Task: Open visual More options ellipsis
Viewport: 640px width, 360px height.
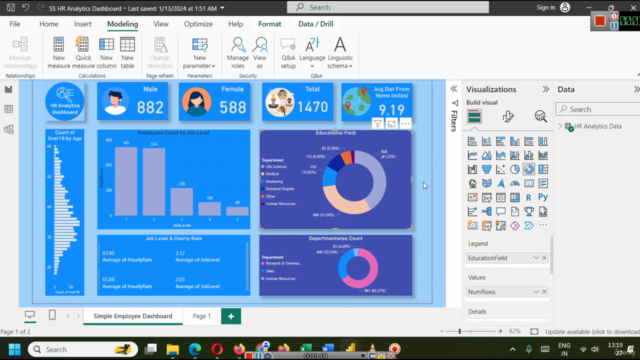Action: [405, 124]
